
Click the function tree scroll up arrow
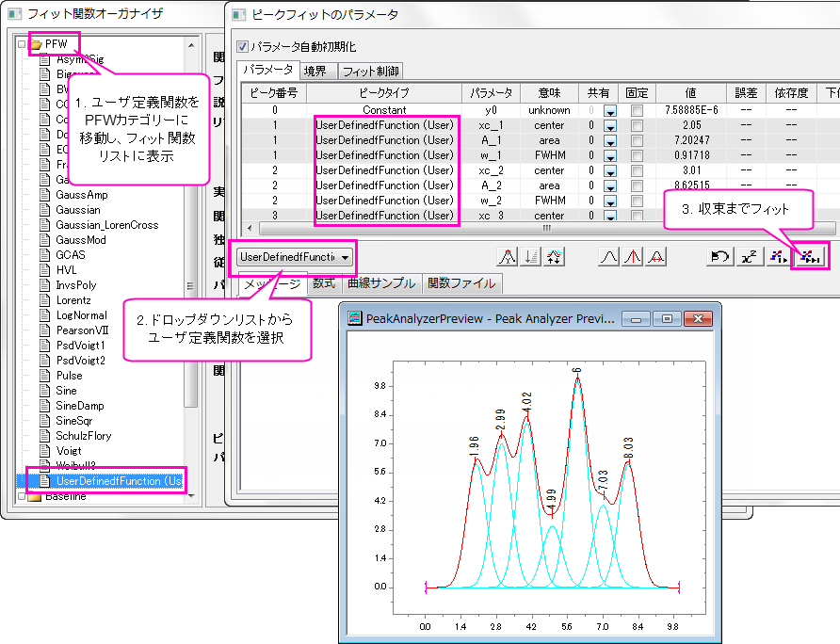(191, 45)
